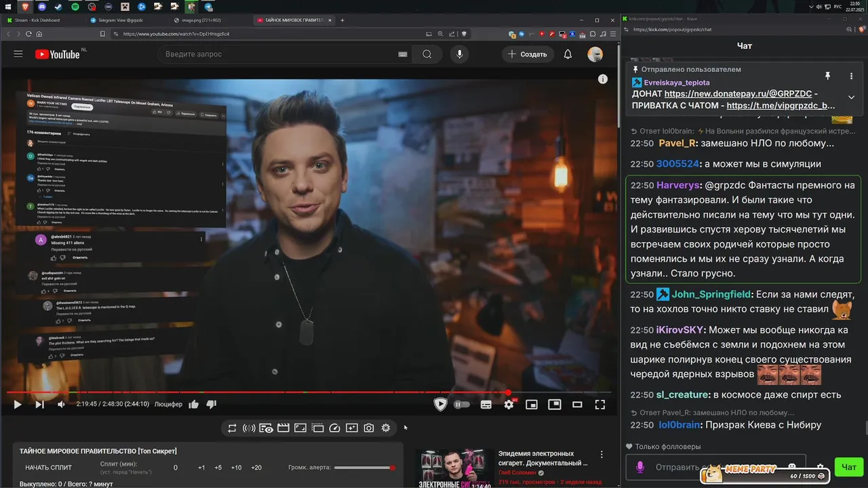Image resolution: width=868 pixels, height=488 pixels.
Task: Click the video info icon
Action: click(x=603, y=79)
